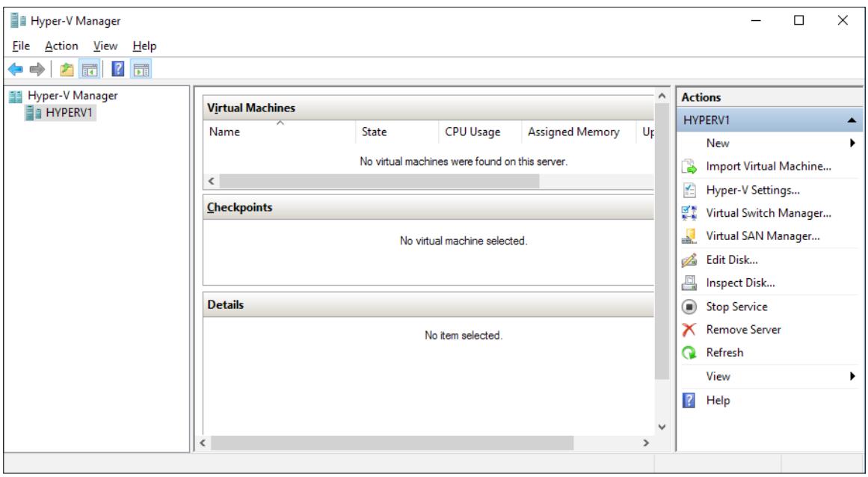Click the Hyper-V Manager root node icon
Viewport: 868px width, 477px height.
16,96
